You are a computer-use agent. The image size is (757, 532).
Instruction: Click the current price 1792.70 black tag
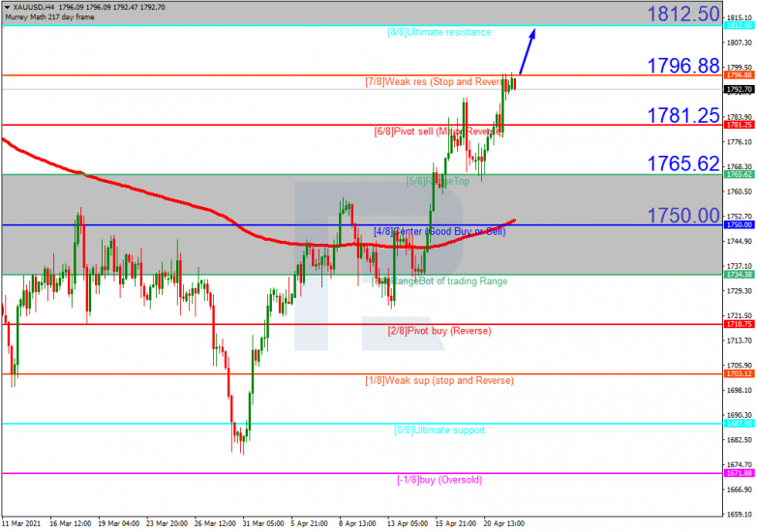click(740, 90)
